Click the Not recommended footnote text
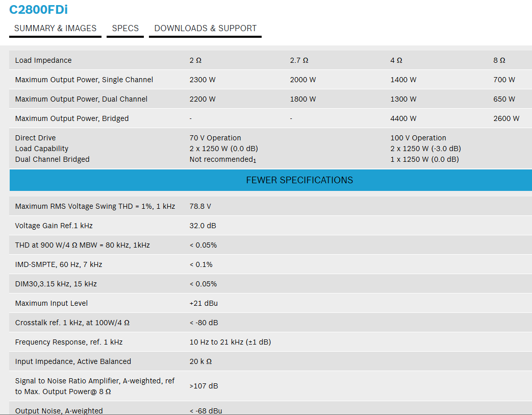Image resolution: width=532 pixels, height=415 pixels. [222, 159]
